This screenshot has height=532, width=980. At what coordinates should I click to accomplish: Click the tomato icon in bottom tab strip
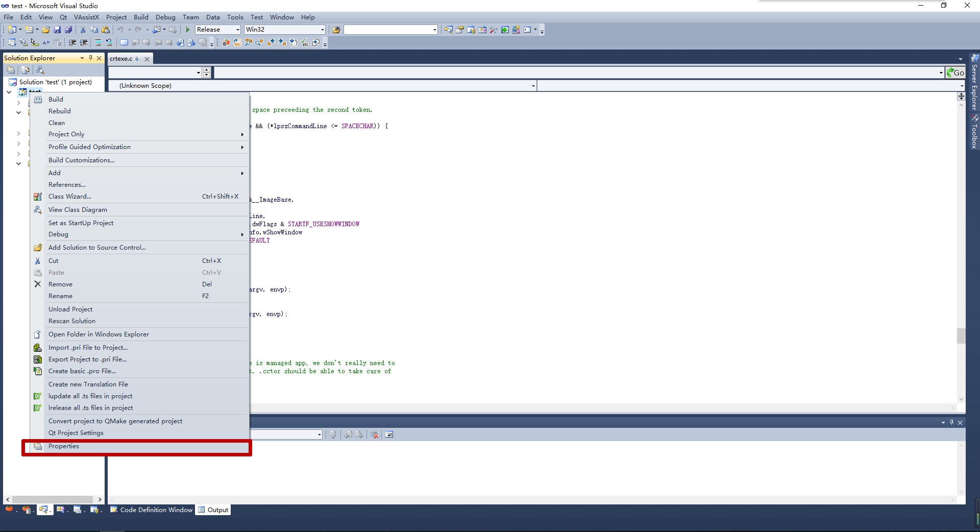(x=9, y=509)
